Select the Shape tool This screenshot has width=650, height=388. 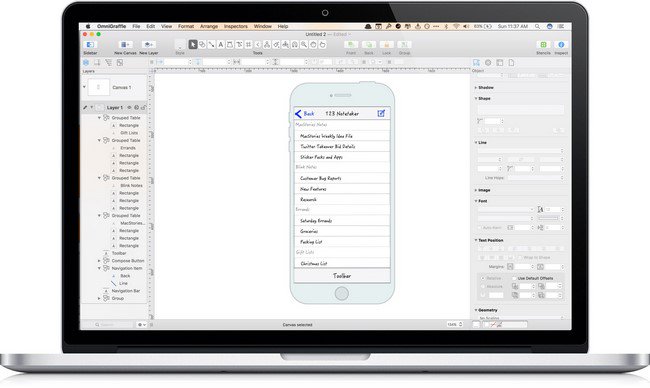tap(202, 44)
